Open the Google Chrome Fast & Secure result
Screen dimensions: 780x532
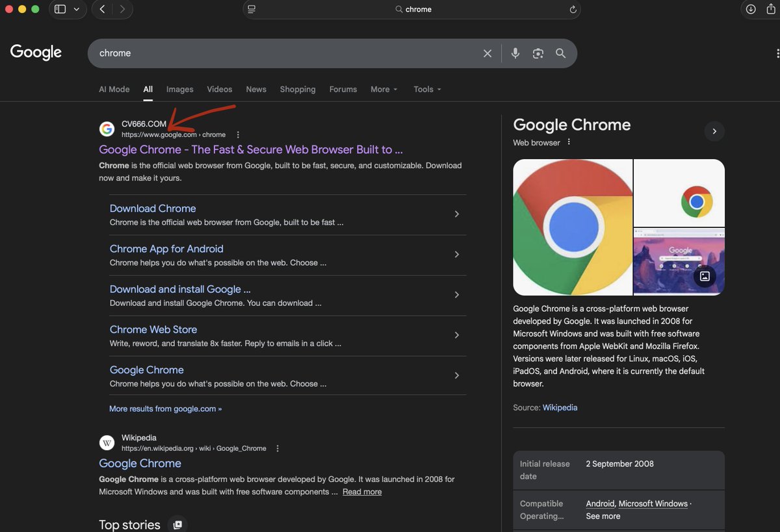tap(251, 149)
